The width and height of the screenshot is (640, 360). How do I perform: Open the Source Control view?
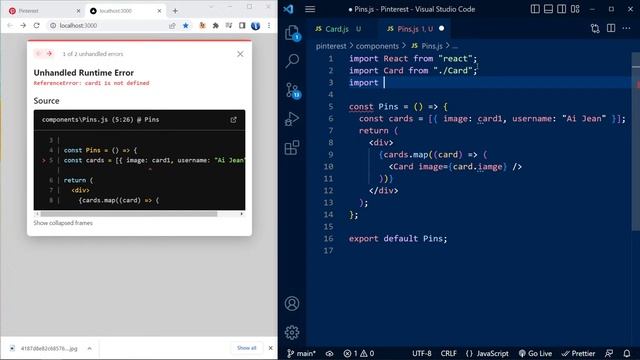[x=292, y=90]
